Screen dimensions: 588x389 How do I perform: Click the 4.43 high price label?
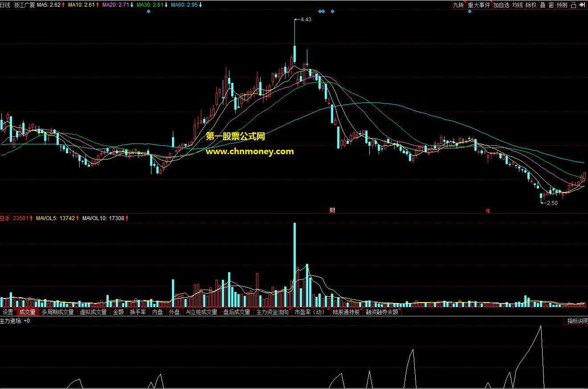coord(306,20)
